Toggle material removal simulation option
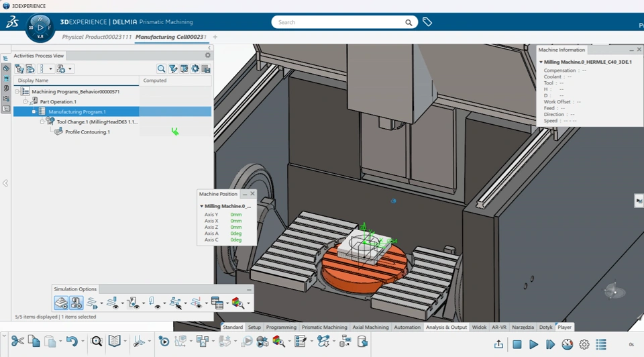This screenshot has width=644, height=357. coord(61,303)
